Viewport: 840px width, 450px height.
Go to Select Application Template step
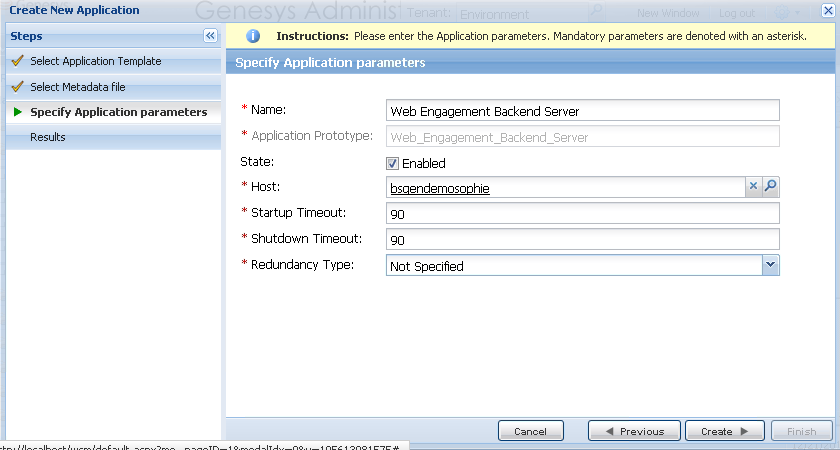(x=95, y=61)
